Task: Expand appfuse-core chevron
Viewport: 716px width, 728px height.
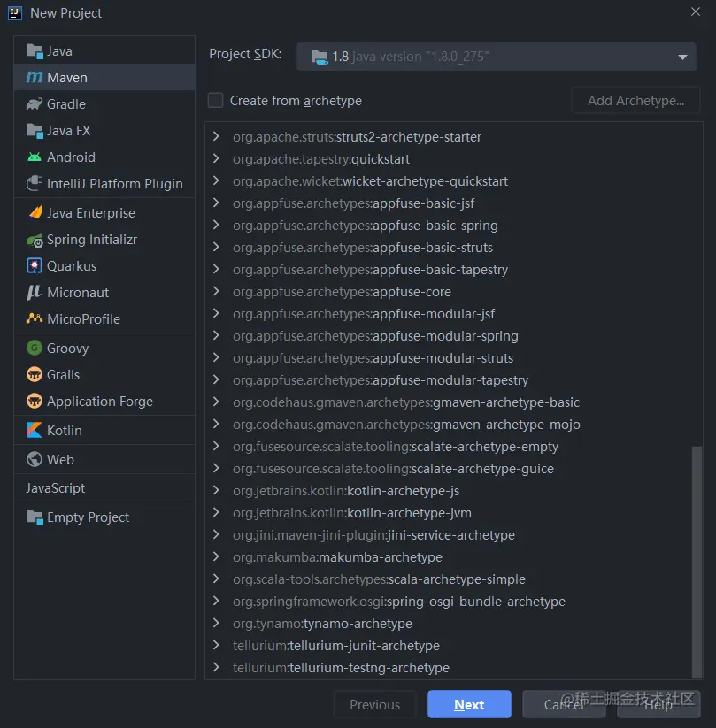Action: (216, 291)
